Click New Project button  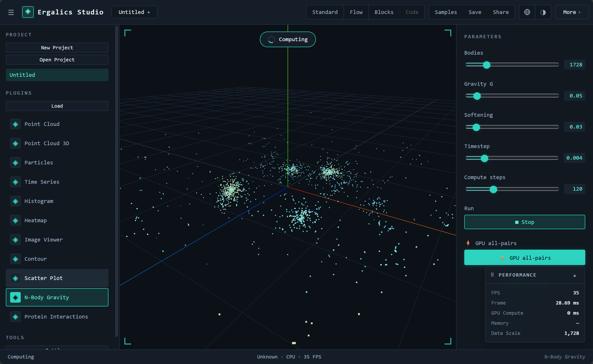pyautogui.click(x=57, y=48)
